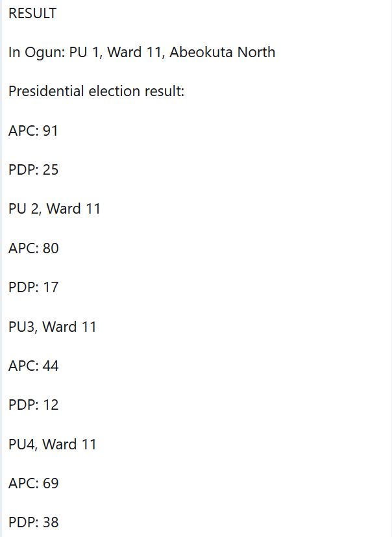
Task: Select the 'PDP: 12' result line
Action: pos(33,405)
